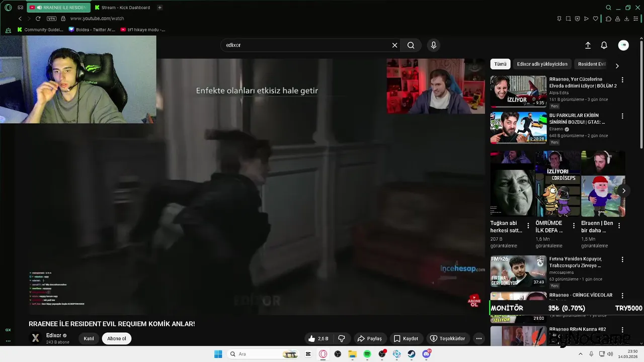Clear the YouTube search text
Screen dimensions: 644x362
(395, 45)
